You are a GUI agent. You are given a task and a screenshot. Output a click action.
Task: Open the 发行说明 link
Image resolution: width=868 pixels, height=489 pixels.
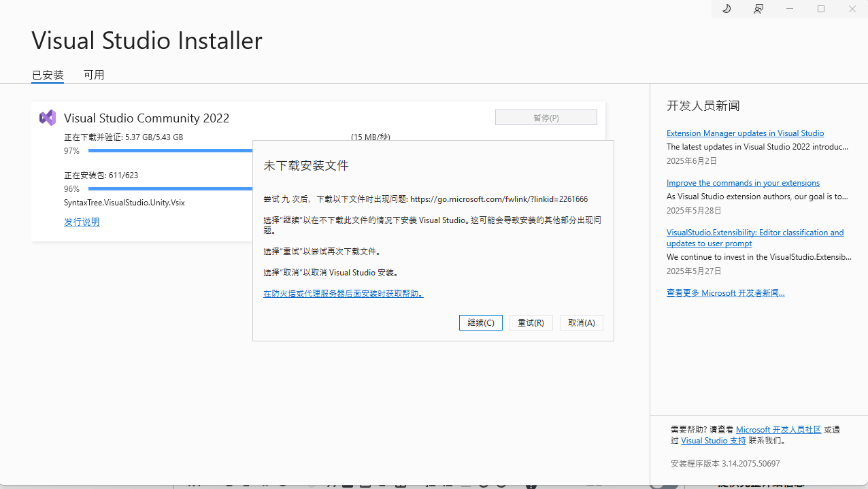tap(82, 222)
